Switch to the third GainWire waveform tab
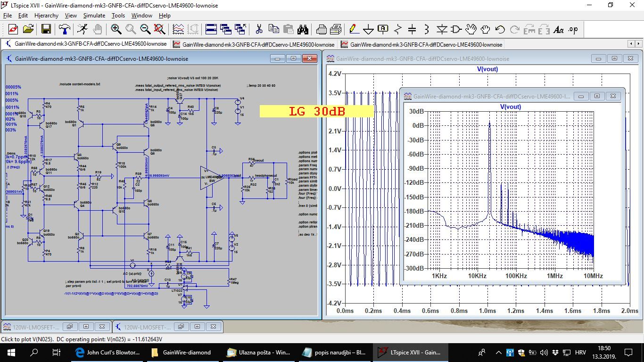This screenshot has height=362, width=644. click(421, 44)
